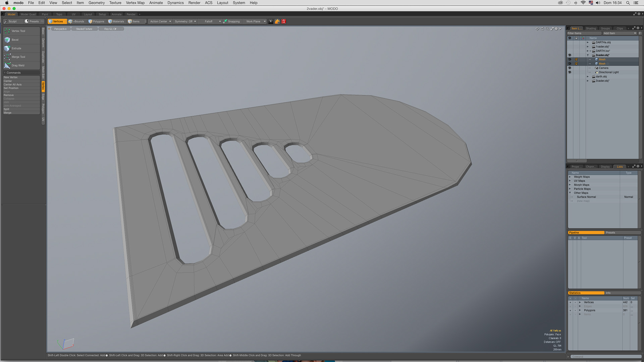Toggle Directional Light visibility eye
Screen dimensions: 644x362
click(570, 72)
